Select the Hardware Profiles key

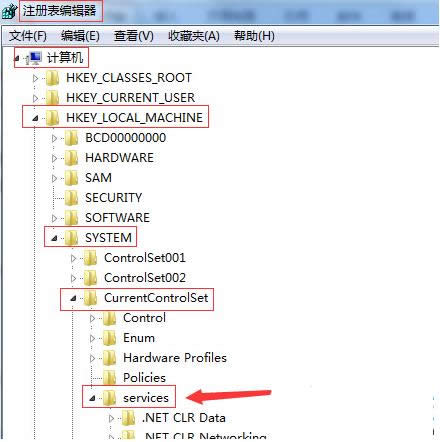175,358
